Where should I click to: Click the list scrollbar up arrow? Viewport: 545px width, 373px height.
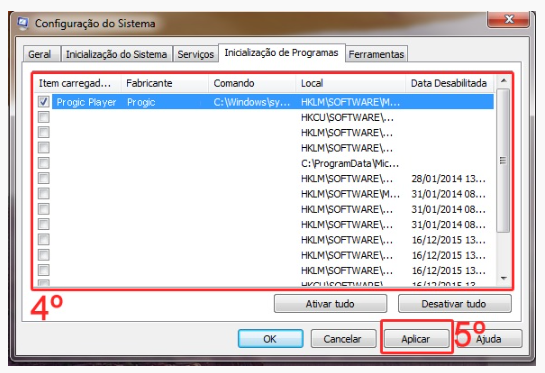pos(503,81)
